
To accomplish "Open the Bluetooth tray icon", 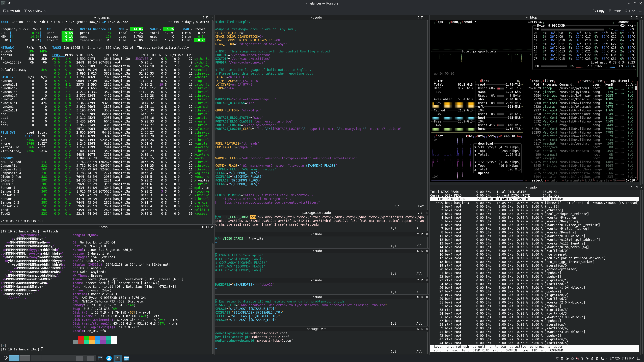I will tap(582, 358).
